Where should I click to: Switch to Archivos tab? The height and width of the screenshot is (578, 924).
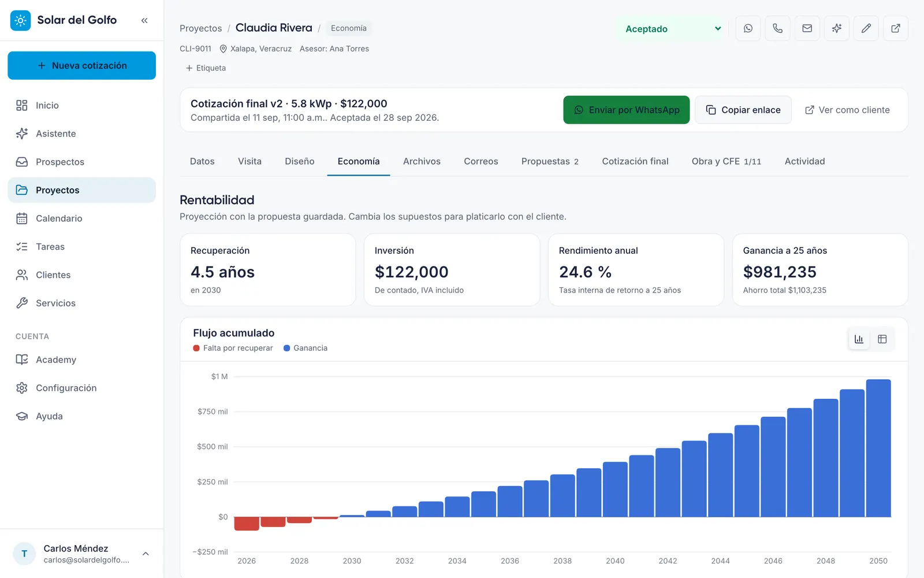[422, 161]
